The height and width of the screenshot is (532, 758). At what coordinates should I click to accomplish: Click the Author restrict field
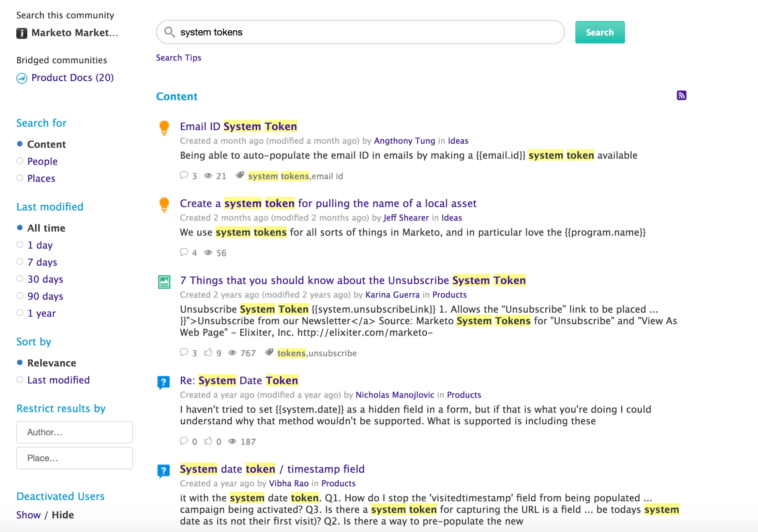coord(74,432)
